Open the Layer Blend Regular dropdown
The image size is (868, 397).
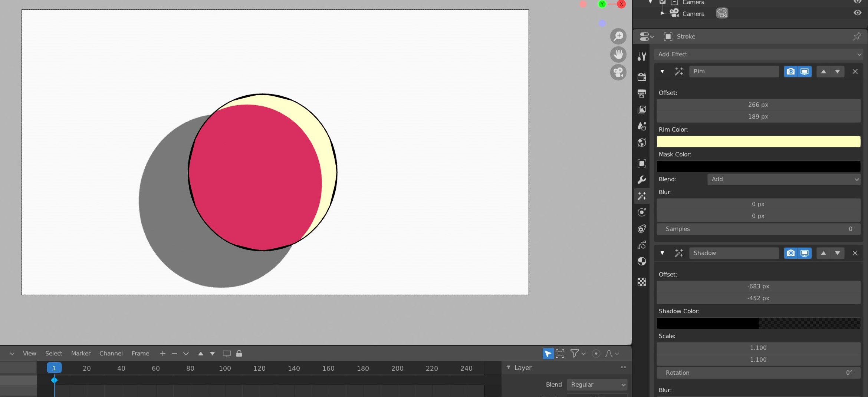[x=597, y=385]
